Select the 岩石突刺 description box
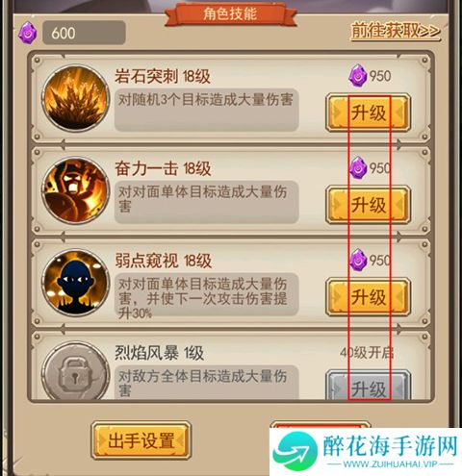 [x=207, y=110]
